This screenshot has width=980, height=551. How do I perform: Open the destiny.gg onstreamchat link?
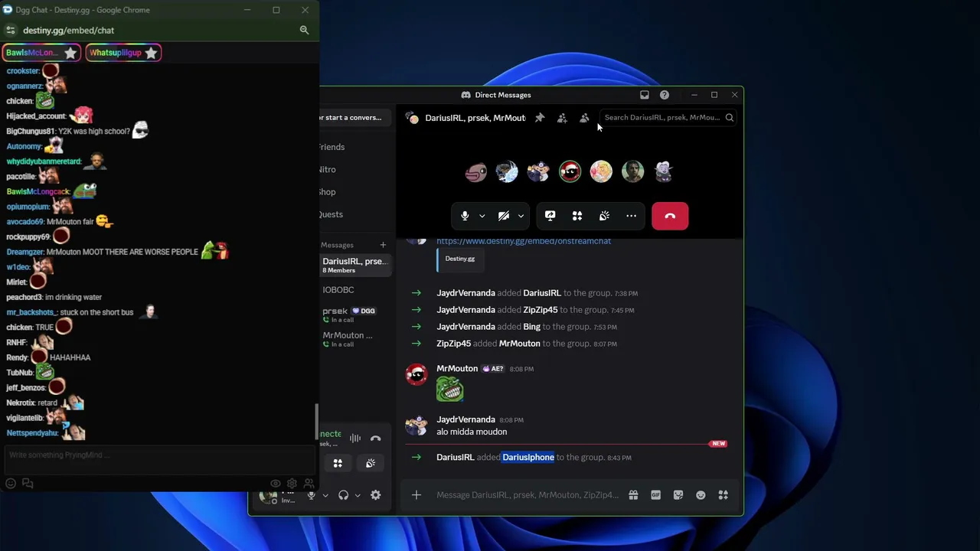point(524,241)
